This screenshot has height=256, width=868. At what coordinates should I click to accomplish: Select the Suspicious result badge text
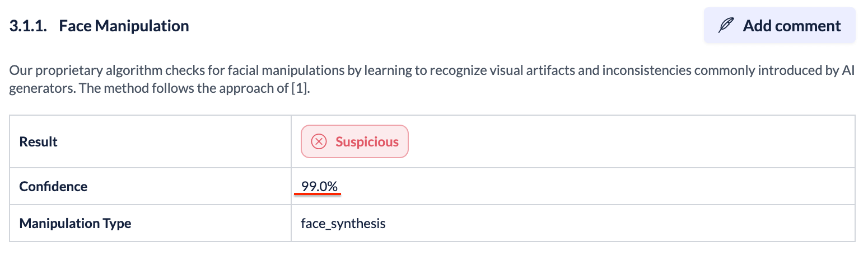pyautogui.click(x=367, y=141)
